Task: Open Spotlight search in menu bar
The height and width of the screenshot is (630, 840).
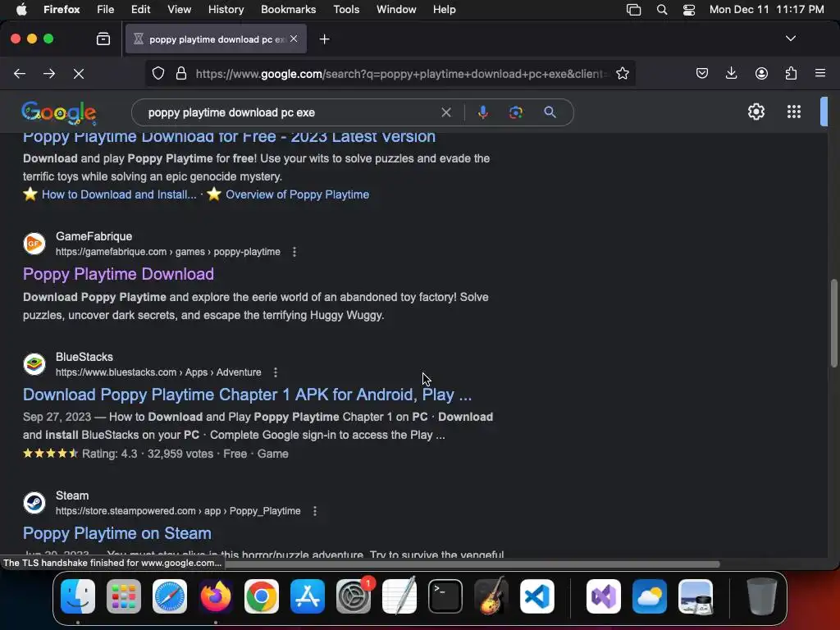Action: (662, 10)
